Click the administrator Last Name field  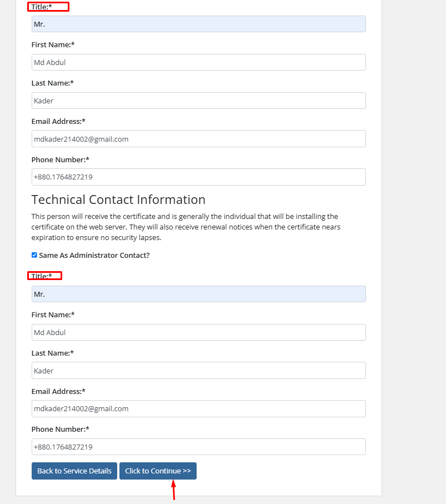pos(198,101)
